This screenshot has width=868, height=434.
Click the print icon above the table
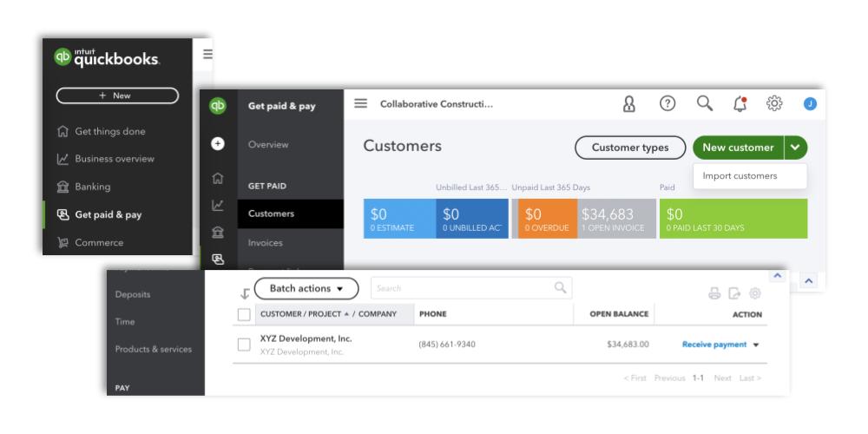[x=714, y=294]
